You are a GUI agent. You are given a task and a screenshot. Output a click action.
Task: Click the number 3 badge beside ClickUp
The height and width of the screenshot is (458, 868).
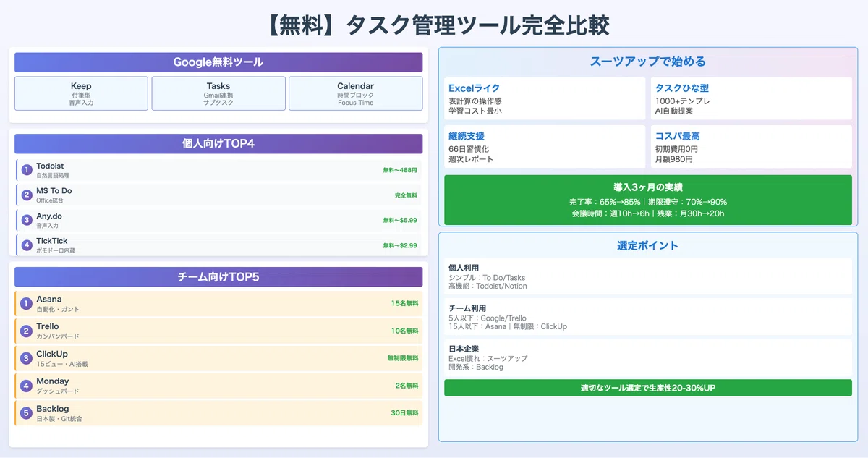click(x=27, y=358)
